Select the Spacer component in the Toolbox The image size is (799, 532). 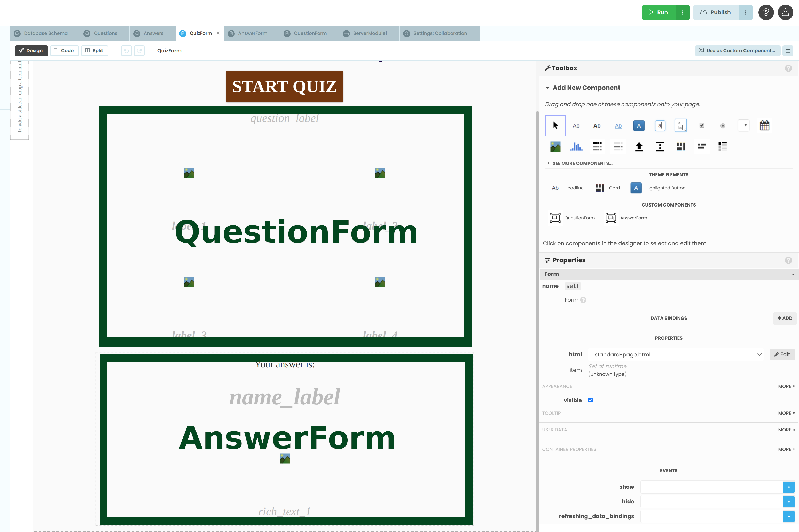tap(660, 146)
